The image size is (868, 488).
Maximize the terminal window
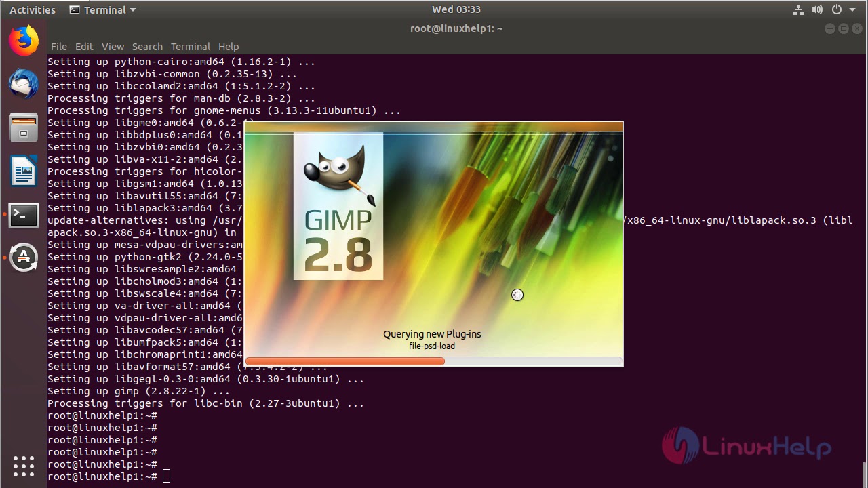tap(844, 28)
